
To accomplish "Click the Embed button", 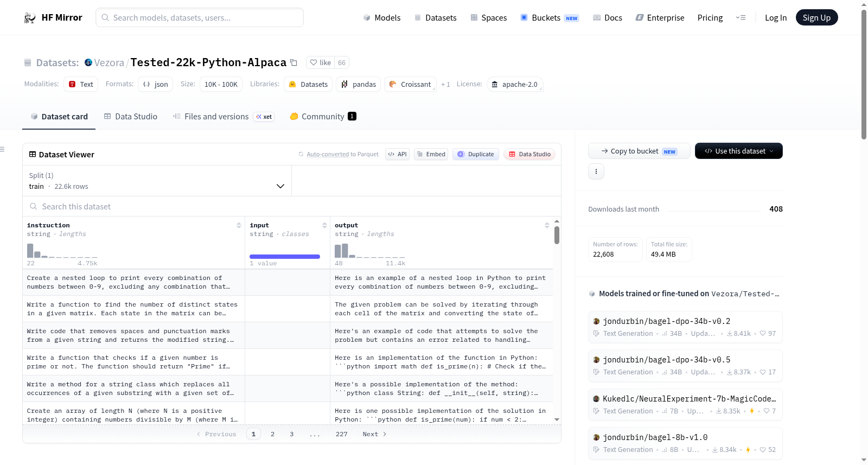I will point(432,154).
